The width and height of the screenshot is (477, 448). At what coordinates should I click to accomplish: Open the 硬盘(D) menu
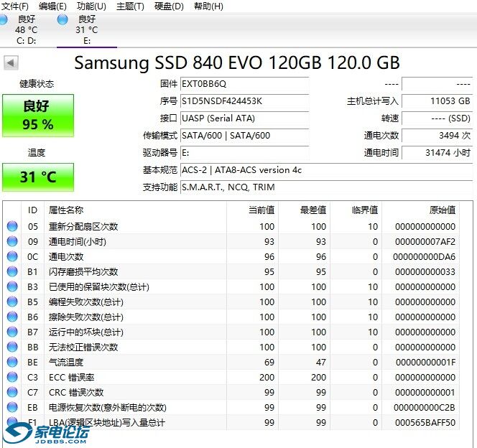(169, 6)
